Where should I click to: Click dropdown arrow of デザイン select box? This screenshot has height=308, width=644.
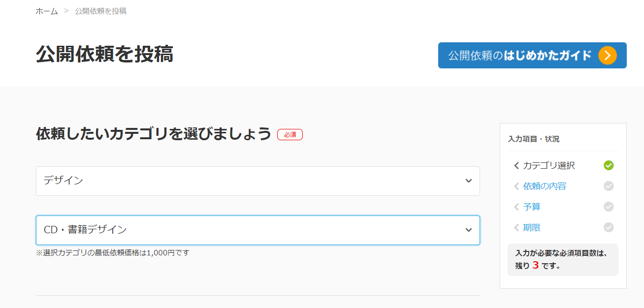[x=469, y=181]
